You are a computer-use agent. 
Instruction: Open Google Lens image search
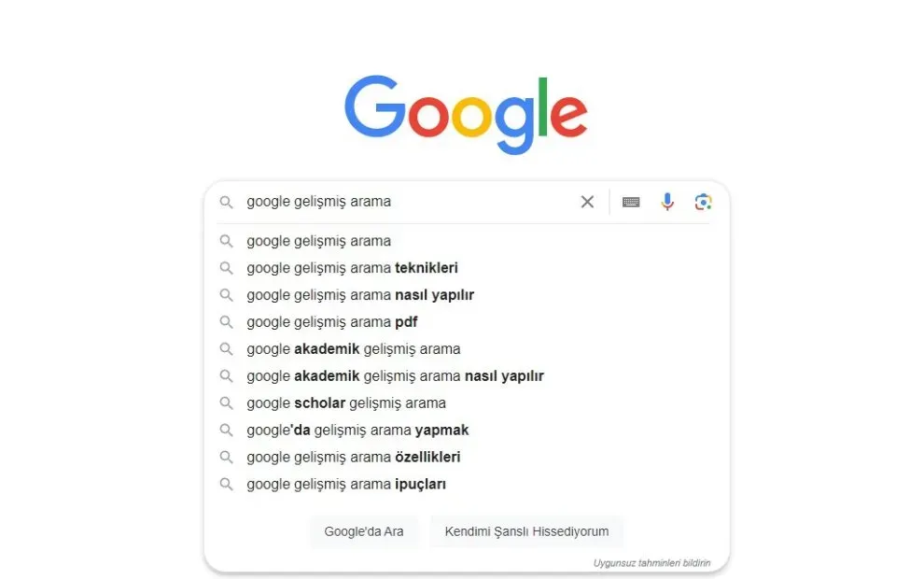coord(703,202)
